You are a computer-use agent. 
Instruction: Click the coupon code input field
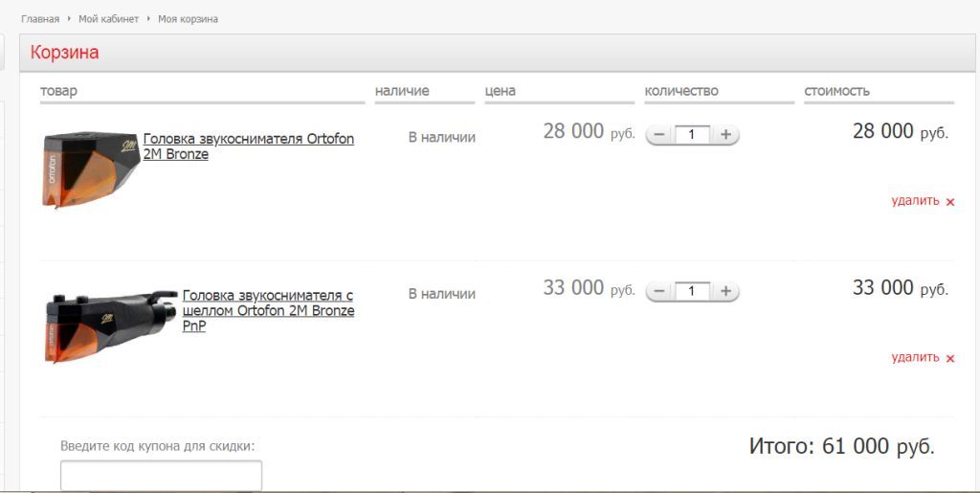click(x=161, y=476)
